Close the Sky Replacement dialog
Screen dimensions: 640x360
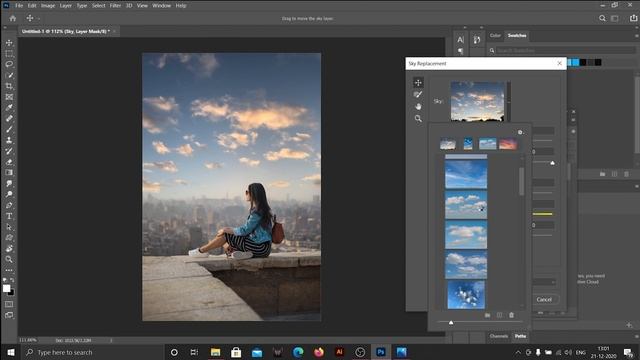tap(560, 63)
